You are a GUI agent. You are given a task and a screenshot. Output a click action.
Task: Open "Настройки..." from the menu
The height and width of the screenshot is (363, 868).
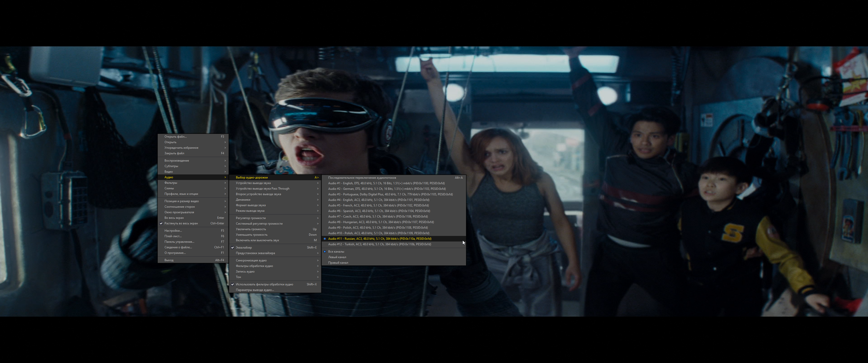pos(193,231)
